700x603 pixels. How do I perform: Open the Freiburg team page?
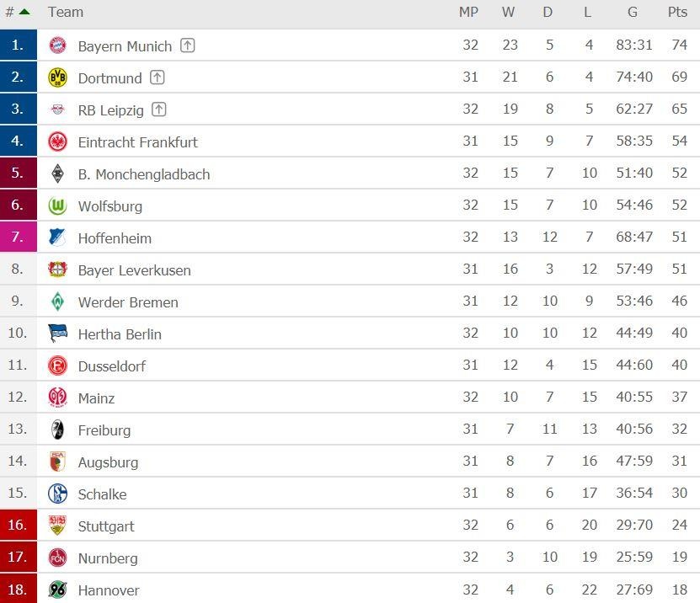click(x=107, y=430)
